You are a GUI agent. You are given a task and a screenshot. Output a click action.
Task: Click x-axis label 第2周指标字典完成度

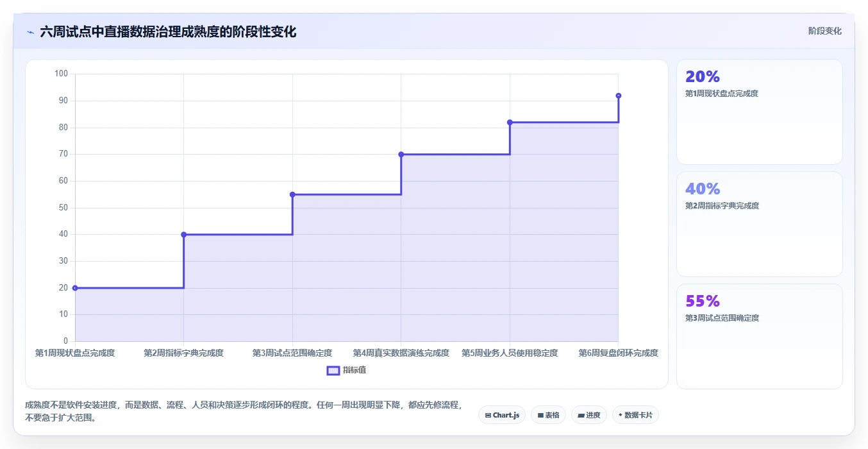pyautogui.click(x=184, y=353)
